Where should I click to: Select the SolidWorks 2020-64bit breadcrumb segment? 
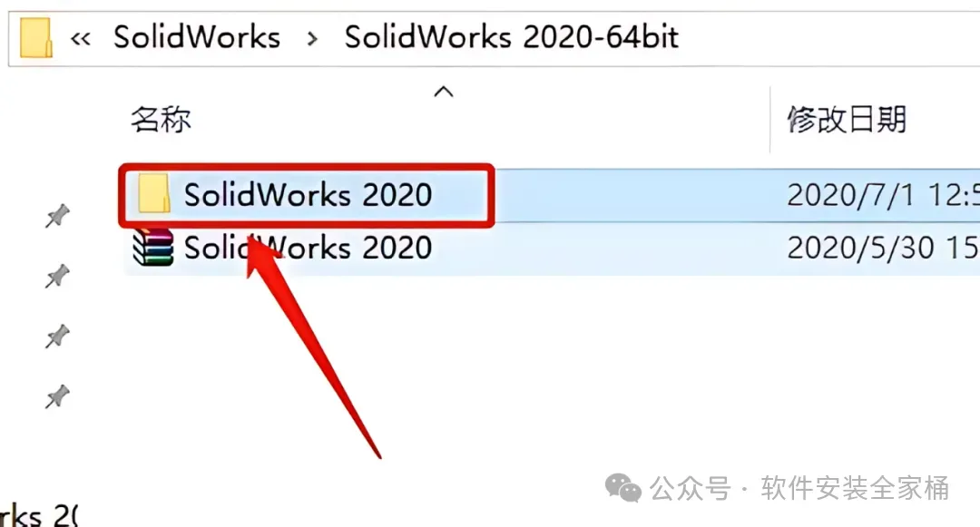(511, 37)
